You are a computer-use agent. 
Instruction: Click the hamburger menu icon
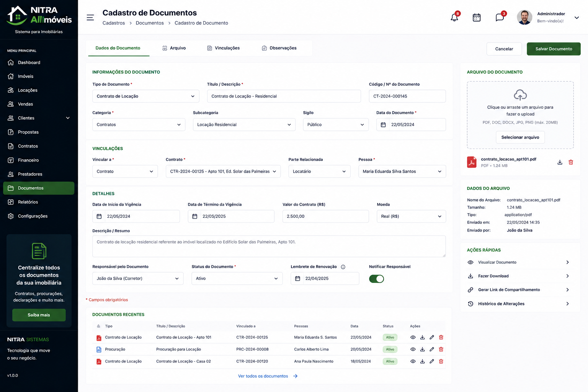click(90, 18)
